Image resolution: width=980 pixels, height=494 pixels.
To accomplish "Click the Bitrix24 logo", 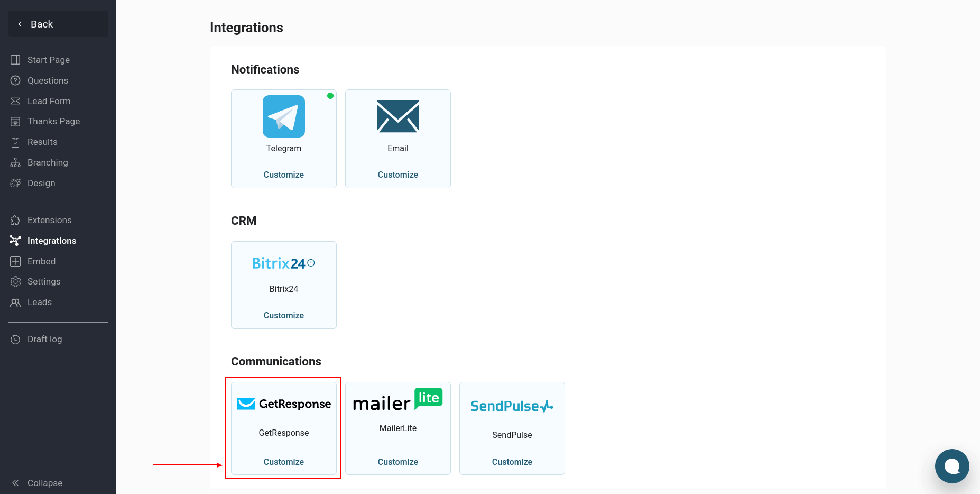I will pyautogui.click(x=283, y=263).
